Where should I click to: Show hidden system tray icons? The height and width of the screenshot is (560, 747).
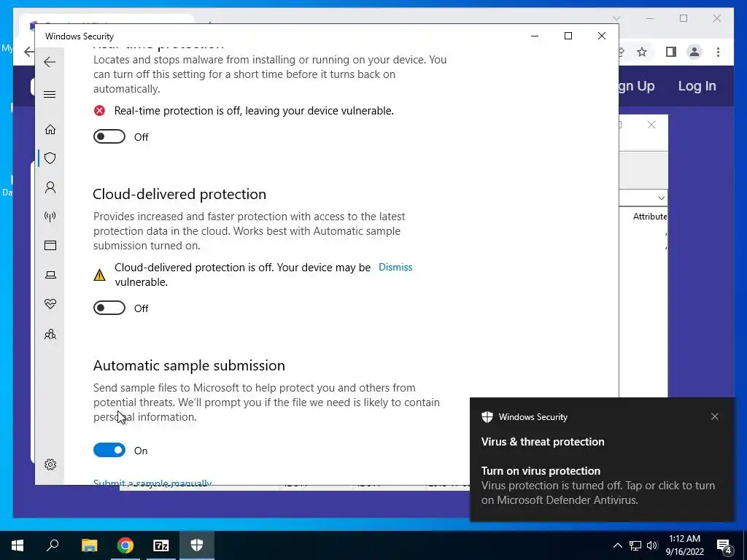coord(617,545)
